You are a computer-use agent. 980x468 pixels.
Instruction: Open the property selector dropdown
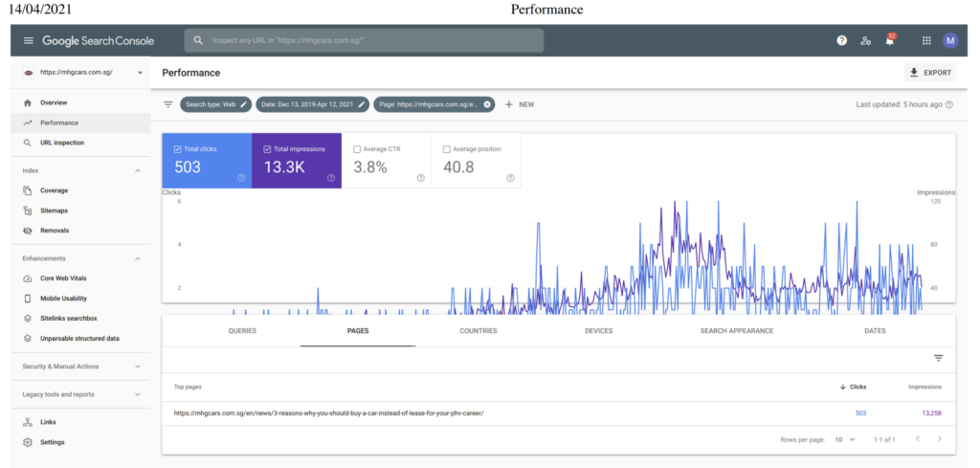[x=140, y=73]
